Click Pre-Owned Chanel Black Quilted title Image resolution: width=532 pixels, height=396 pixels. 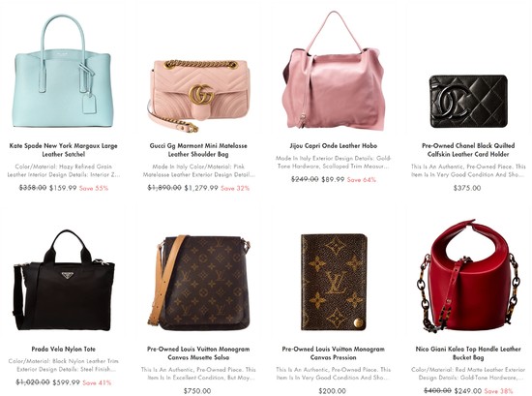pyautogui.click(x=468, y=150)
